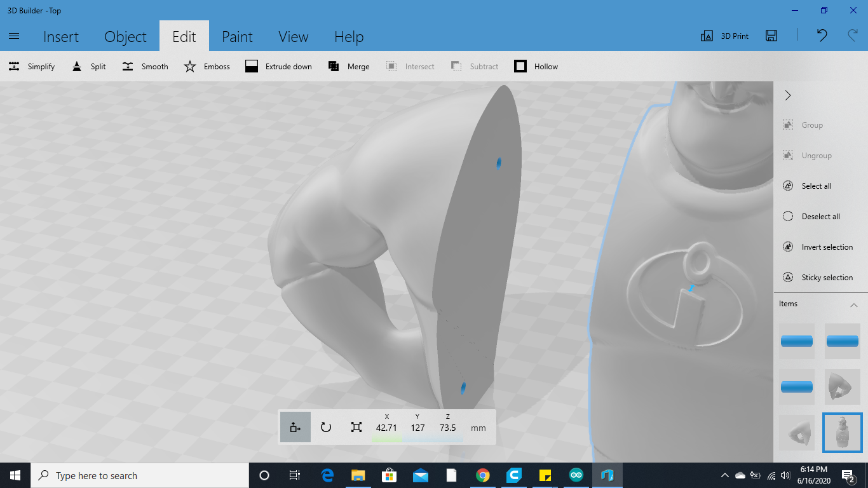This screenshot has width=868, height=488.
Task: Activate Extrude down
Action: (278, 66)
